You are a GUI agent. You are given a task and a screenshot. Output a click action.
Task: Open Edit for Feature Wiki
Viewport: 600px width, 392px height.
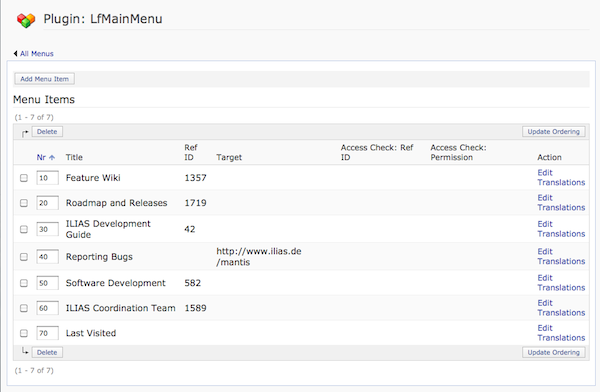tap(545, 173)
